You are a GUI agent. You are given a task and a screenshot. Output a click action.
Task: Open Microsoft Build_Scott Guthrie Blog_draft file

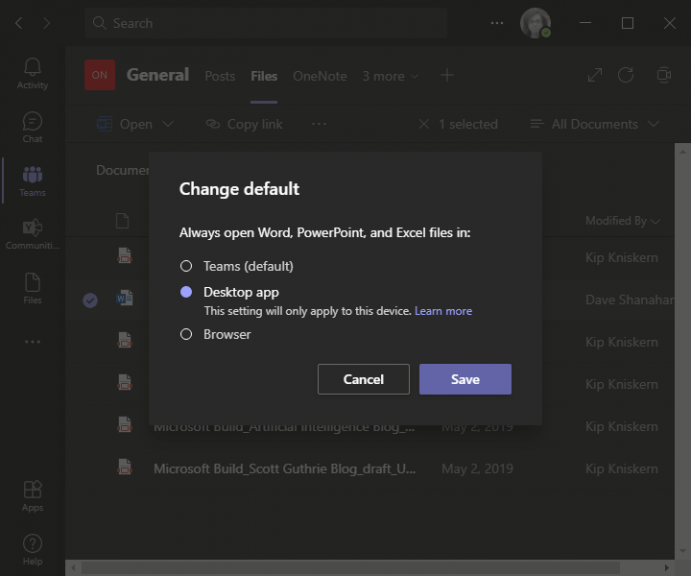pos(284,468)
